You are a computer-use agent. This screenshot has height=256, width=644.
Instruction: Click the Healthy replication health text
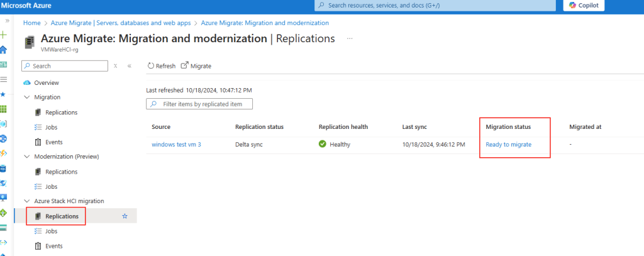[340, 144]
